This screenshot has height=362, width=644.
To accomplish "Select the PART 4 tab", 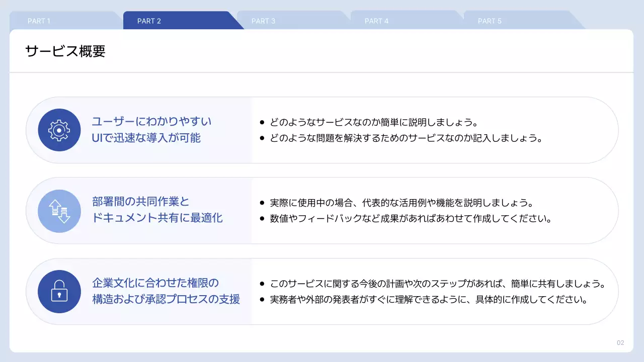I will (376, 21).
